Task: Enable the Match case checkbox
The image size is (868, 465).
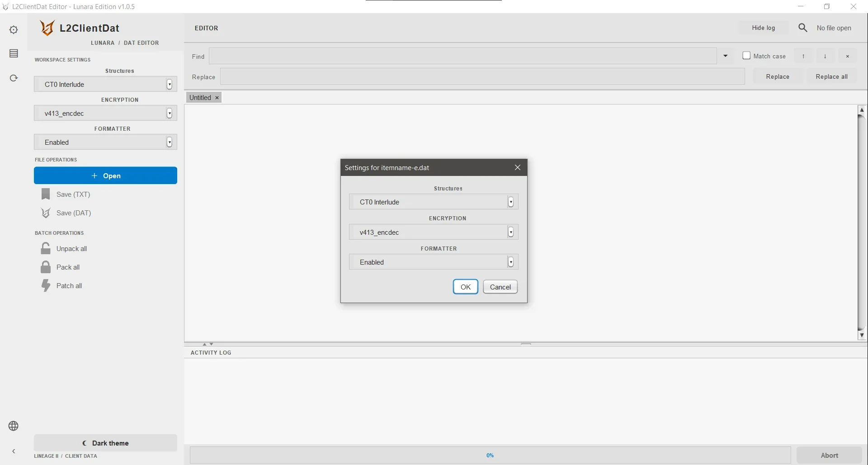Action: coord(746,56)
